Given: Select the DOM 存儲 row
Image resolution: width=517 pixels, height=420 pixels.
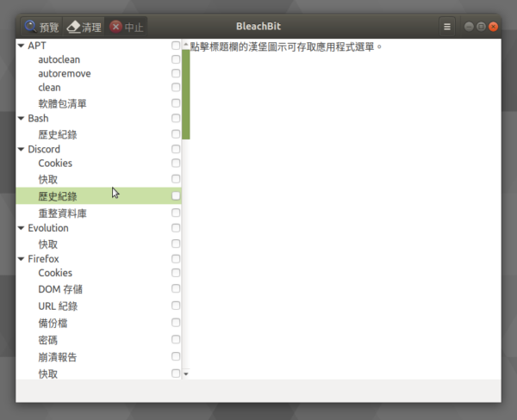Looking at the screenshot, I should [x=98, y=289].
